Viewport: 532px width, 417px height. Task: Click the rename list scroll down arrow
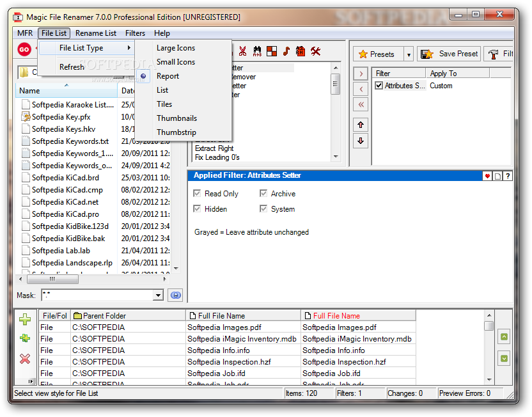(x=489, y=380)
